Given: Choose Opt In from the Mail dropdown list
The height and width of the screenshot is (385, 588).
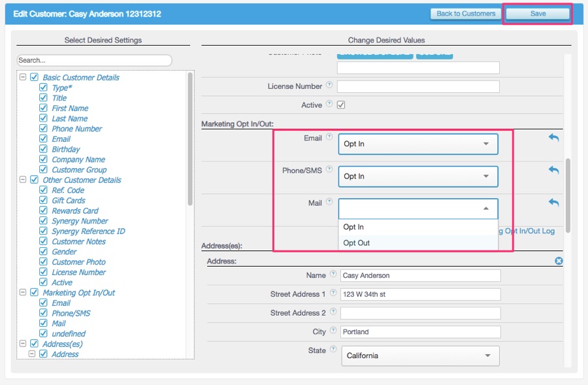Looking at the screenshot, I should (x=353, y=227).
